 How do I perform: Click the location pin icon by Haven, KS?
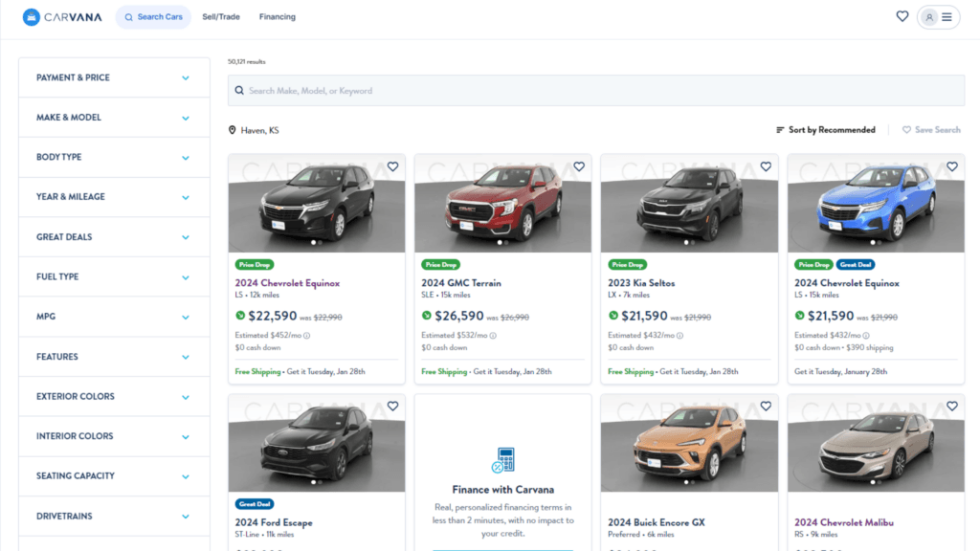point(232,130)
